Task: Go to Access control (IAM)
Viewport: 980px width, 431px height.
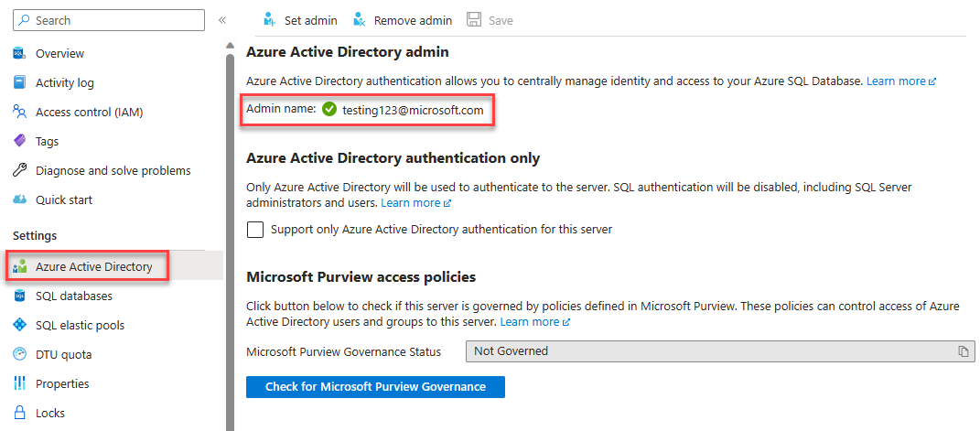Action: click(89, 112)
